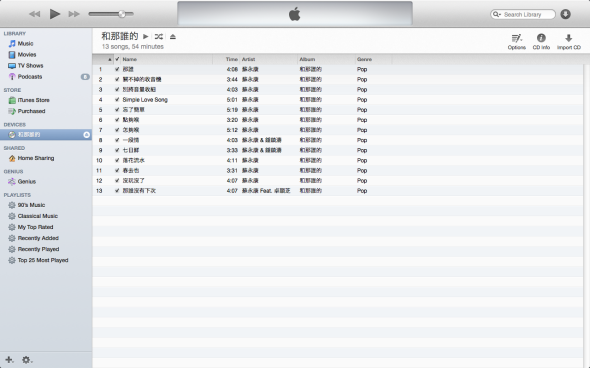Open CD Info
The width and height of the screenshot is (590, 368).
[x=541, y=42]
